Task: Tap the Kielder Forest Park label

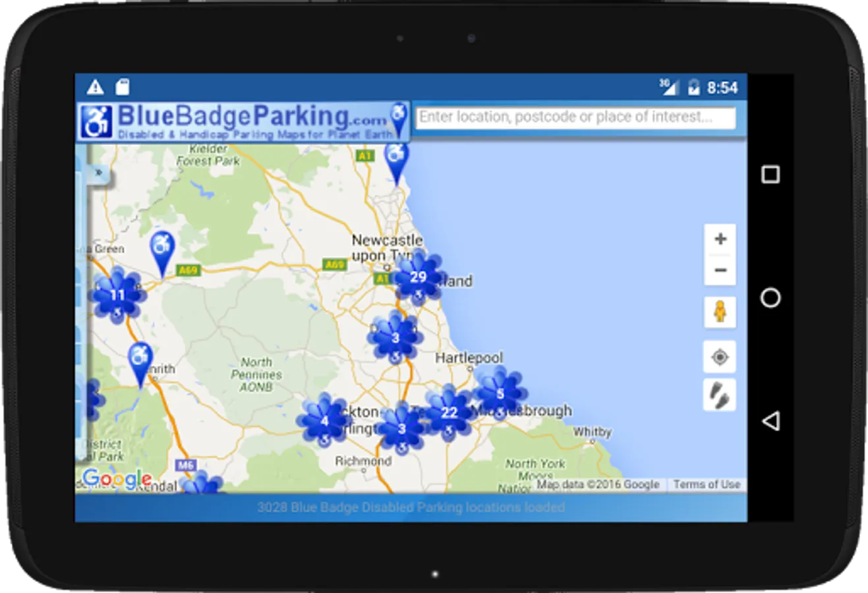Action: [x=208, y=155]
